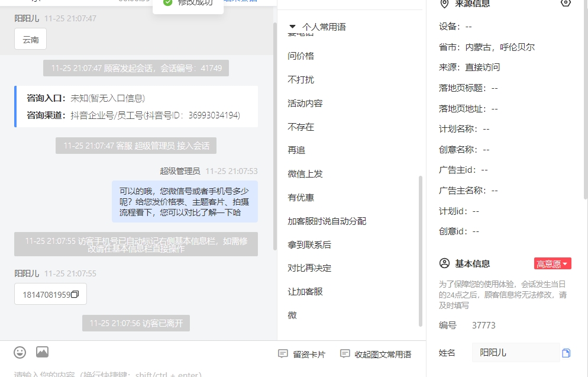Click the message input box placeholder
The width and height of the screenshot is (588, 377).
pos(108,374)
